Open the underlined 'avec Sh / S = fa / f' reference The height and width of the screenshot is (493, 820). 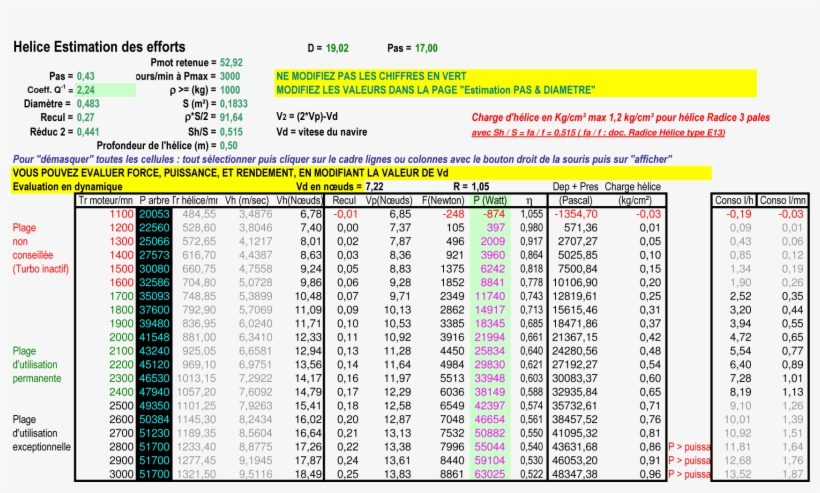click(x=598, y=133)
